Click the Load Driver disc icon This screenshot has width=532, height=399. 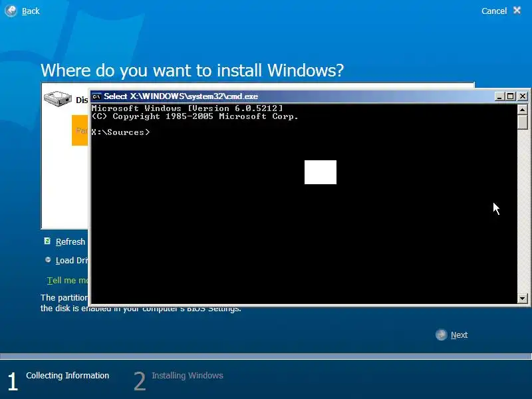(x=48, y=260)
